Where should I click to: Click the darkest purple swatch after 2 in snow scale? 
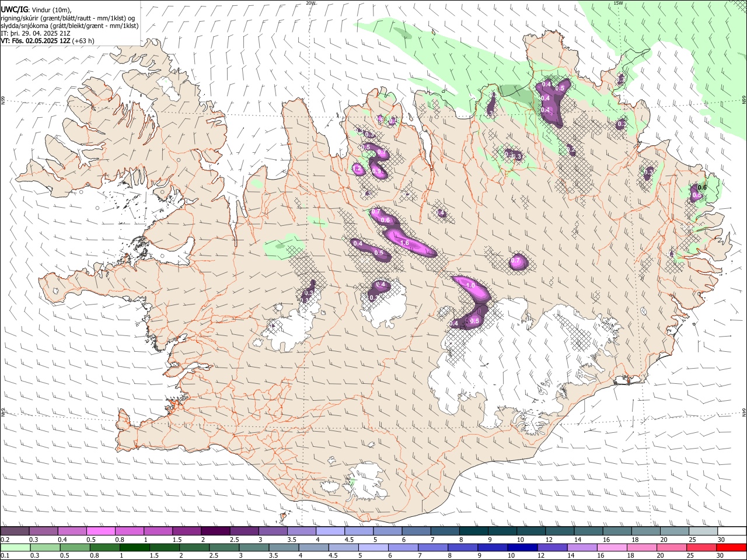tap(215, 531)
